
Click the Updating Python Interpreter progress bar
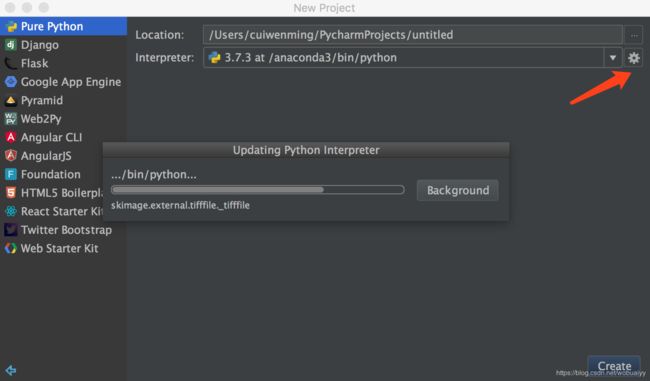click(x=257, y=190)
